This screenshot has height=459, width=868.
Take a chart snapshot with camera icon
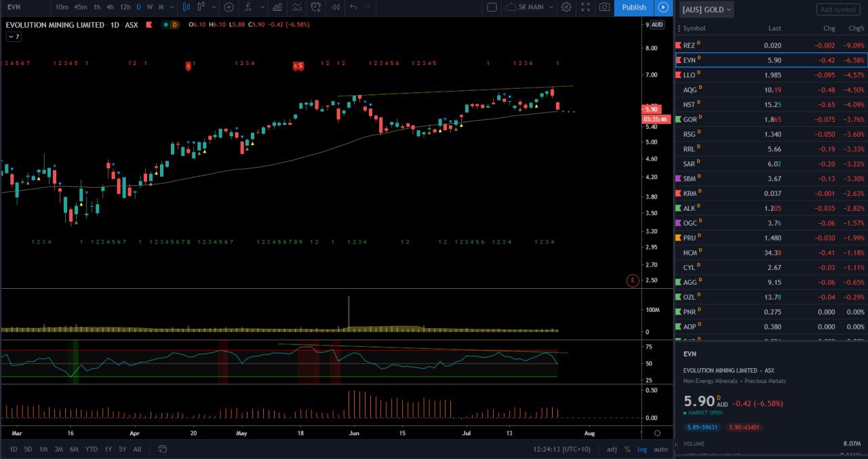[604, 7]
